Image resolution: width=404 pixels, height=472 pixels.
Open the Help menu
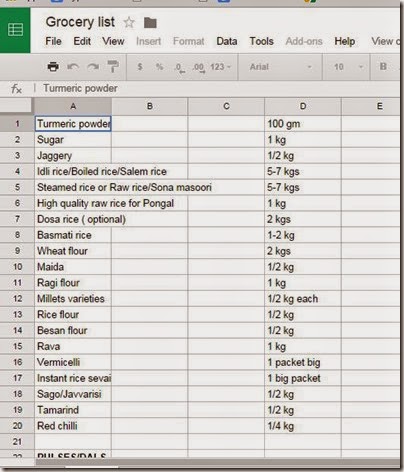tap(345, 41)
